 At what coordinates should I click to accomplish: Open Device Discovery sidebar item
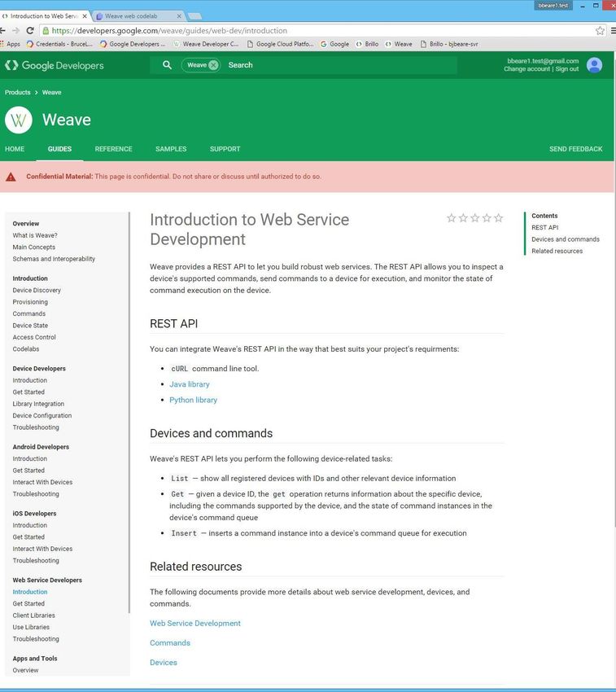point(37,290)
